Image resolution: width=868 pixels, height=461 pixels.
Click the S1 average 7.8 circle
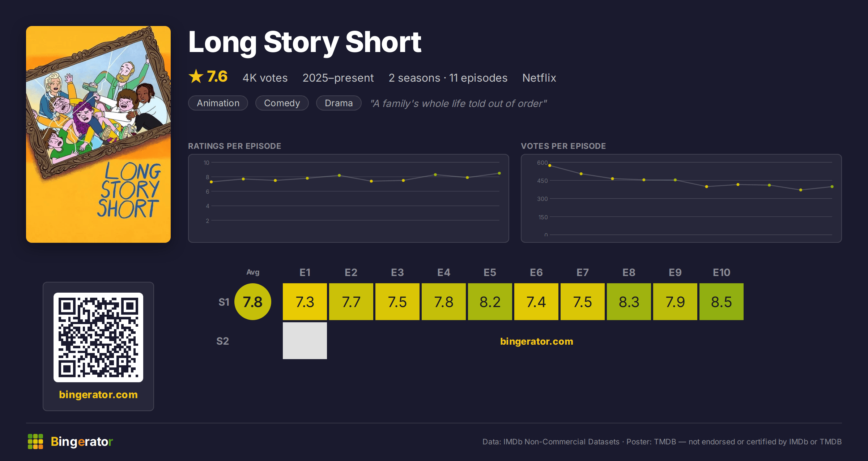253,302
